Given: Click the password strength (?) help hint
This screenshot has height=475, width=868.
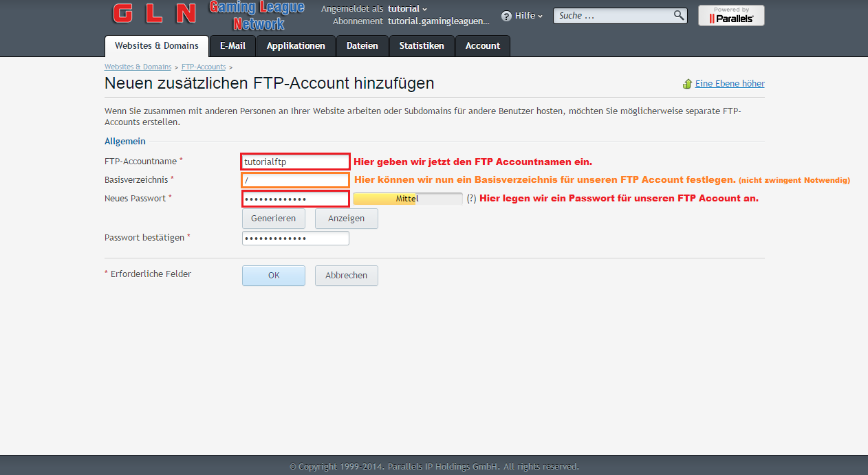Looking at the screenshot, I should (471, 199).
